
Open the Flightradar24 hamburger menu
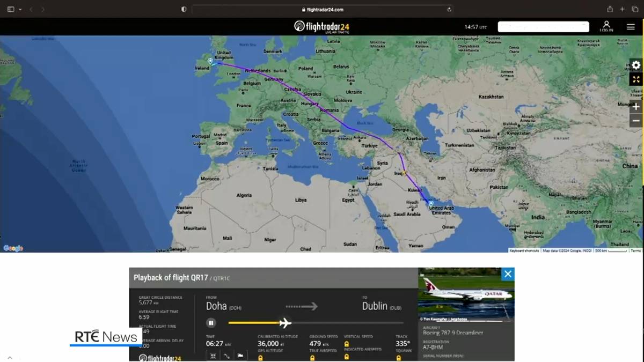click(x=631, y=27)
